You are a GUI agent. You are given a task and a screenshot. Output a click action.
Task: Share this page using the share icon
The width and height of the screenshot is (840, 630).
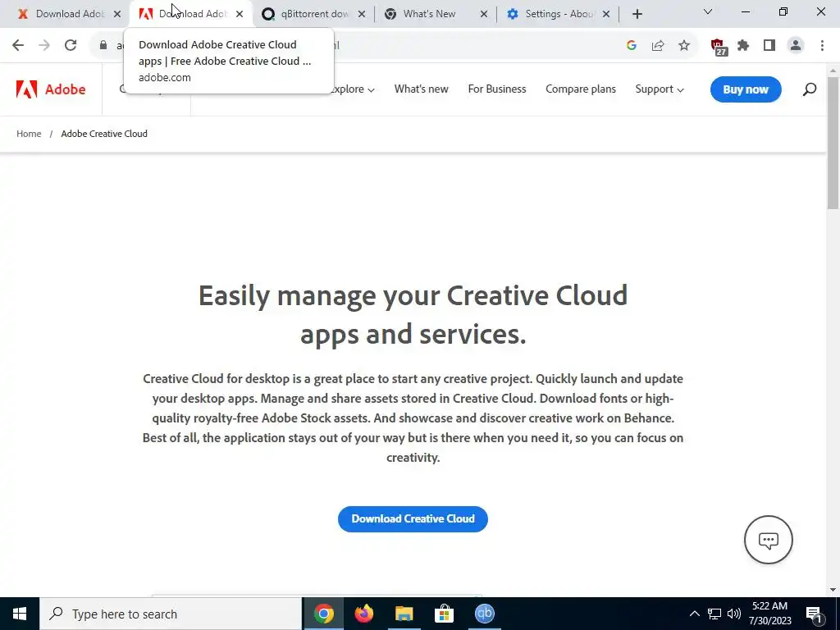[x=658, y=45]
